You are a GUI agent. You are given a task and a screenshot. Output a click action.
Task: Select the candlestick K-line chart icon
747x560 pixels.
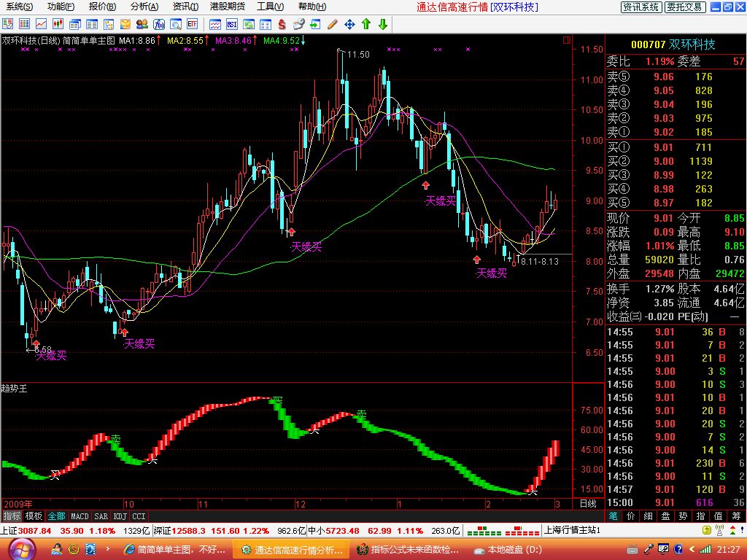coord(58,24)
